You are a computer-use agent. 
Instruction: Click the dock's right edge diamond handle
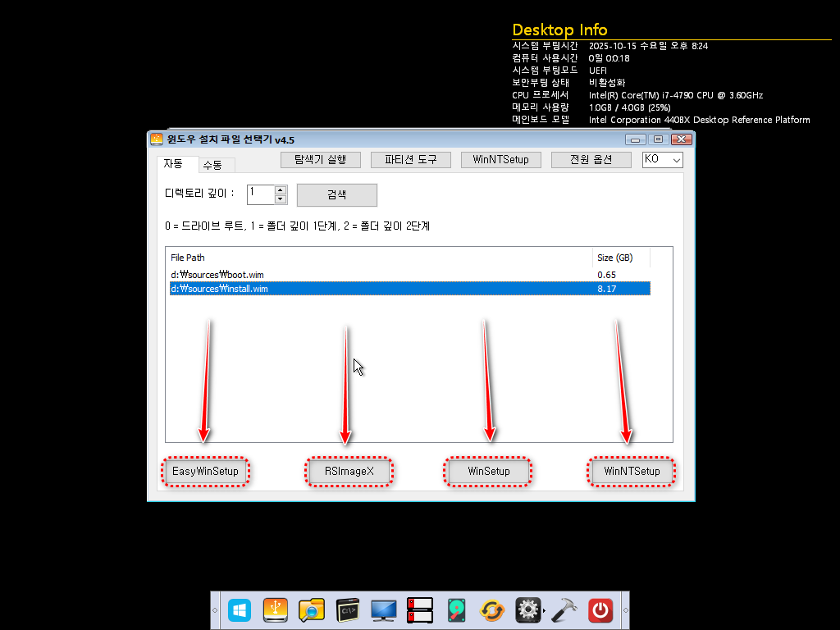(x=625, y=610)
